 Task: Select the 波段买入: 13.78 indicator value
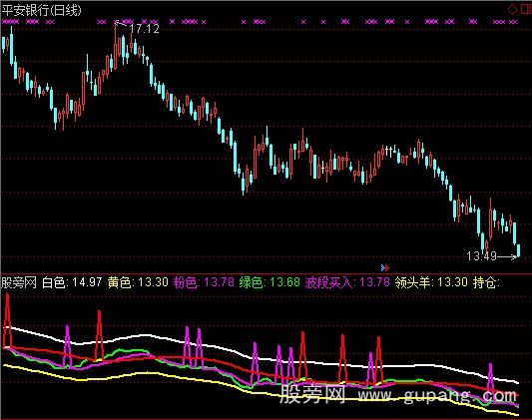(347, 282)
